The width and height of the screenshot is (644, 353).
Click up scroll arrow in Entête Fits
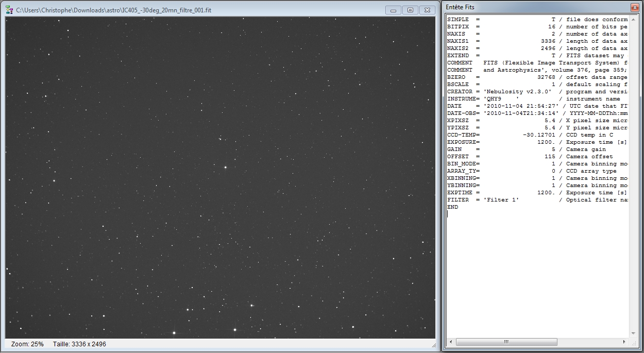tap(633, 20)
